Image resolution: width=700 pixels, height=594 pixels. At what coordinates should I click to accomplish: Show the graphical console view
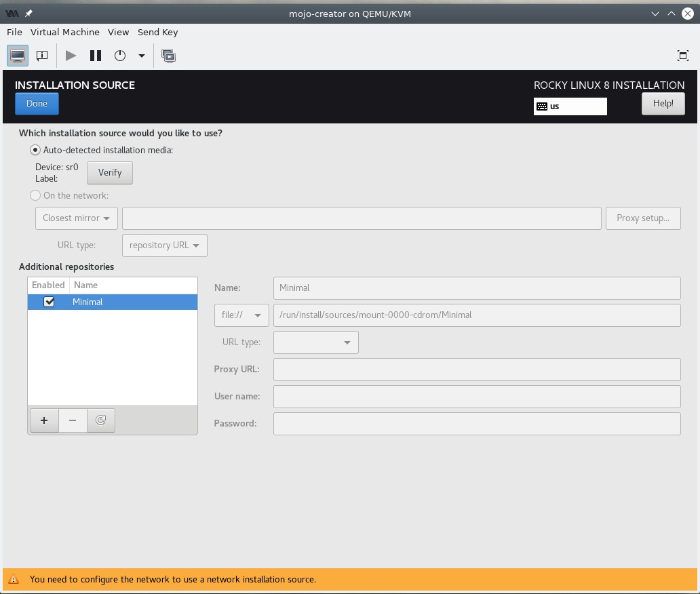click(x=18, y=56)
